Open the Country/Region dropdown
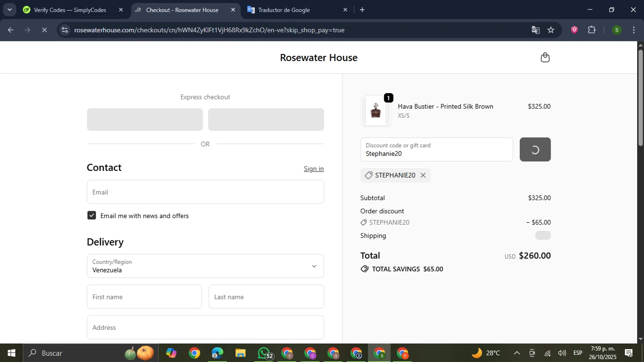This screenshot has height=362, width=644. click(205, 266)
